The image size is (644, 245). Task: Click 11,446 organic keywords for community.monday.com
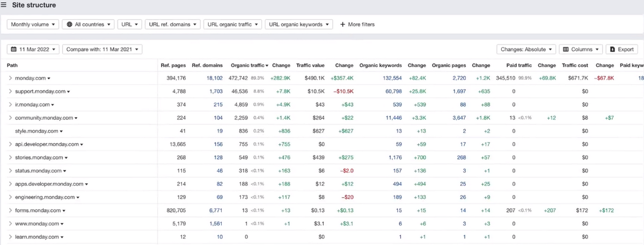[393, 118]
